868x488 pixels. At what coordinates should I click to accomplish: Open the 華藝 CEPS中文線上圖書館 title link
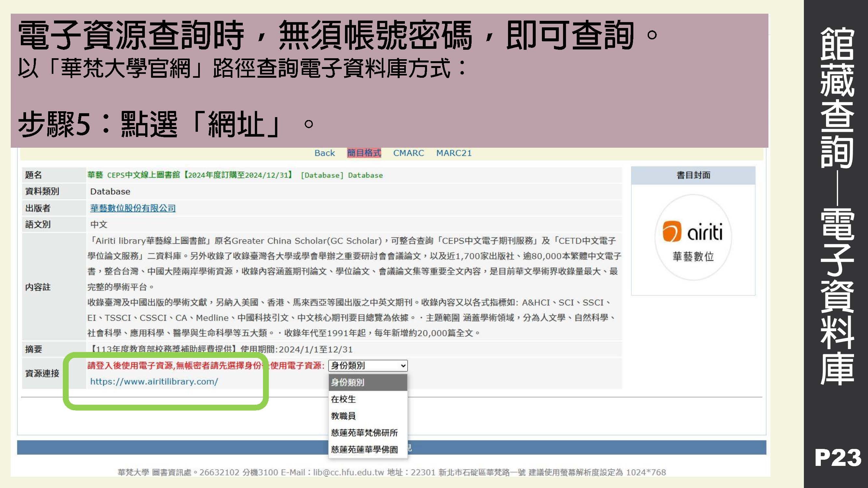click(235, 175)
